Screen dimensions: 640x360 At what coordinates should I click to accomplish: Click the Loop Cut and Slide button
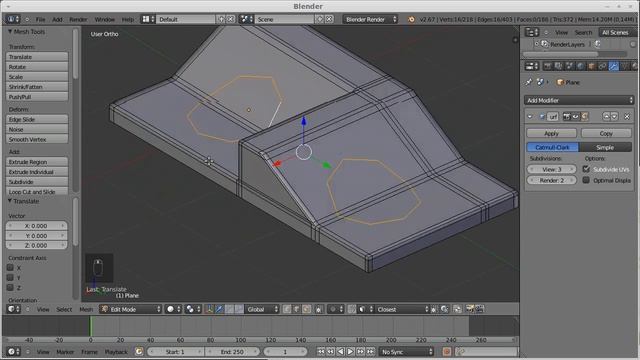point(37,191)
